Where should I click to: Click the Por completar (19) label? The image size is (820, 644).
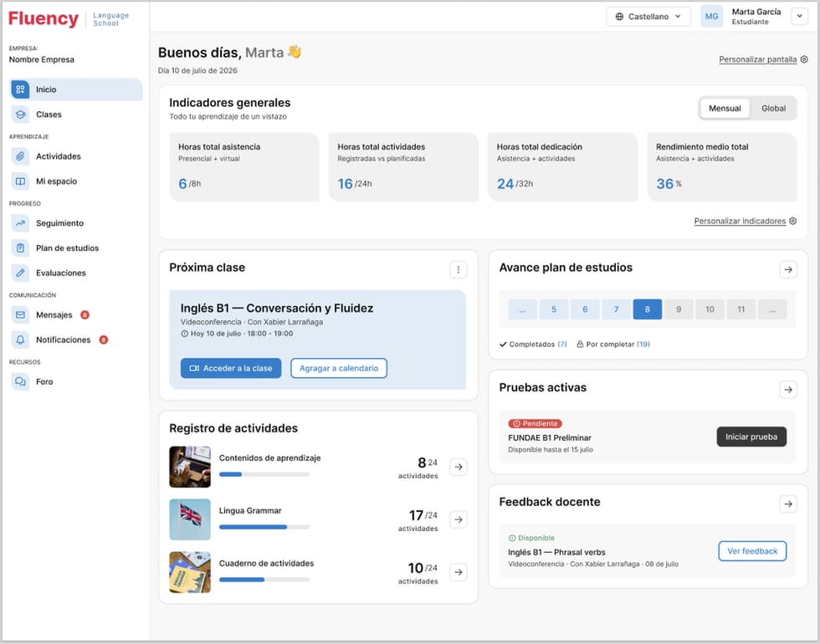[613, 345]
